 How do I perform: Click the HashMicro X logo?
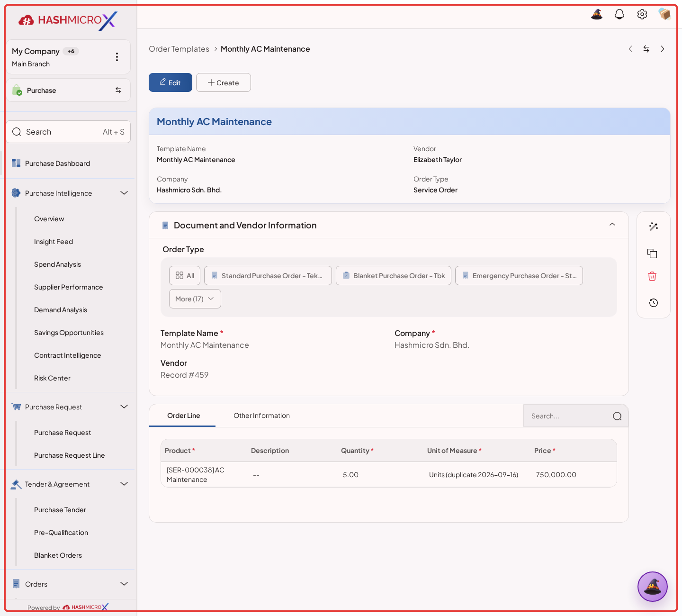pyautogui.click(x=68, y=20)
